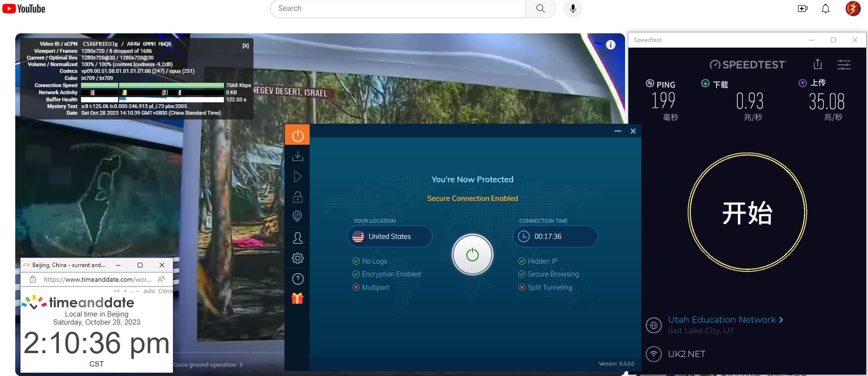Image resolution: width=868 pixels, height=376 pixels.
Task: Click the orange power icon in VPN sidebar
Action: 298,136
